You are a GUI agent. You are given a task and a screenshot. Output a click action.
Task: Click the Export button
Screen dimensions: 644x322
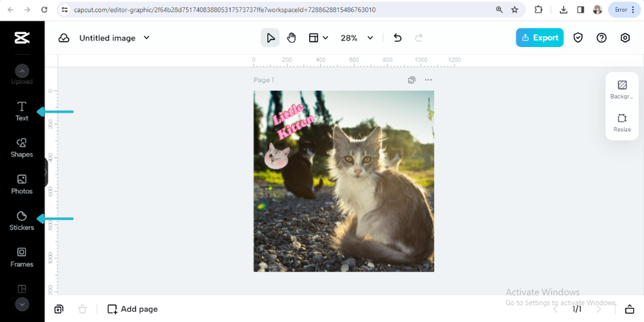pyautogui.click(x=540, y=38)
